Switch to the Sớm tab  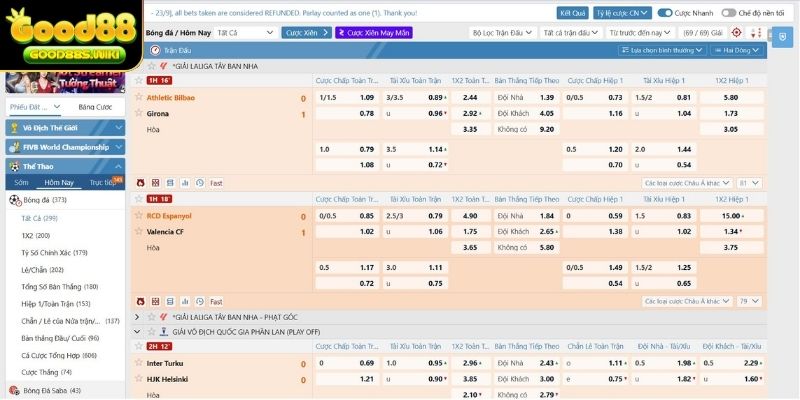(21, 183)
